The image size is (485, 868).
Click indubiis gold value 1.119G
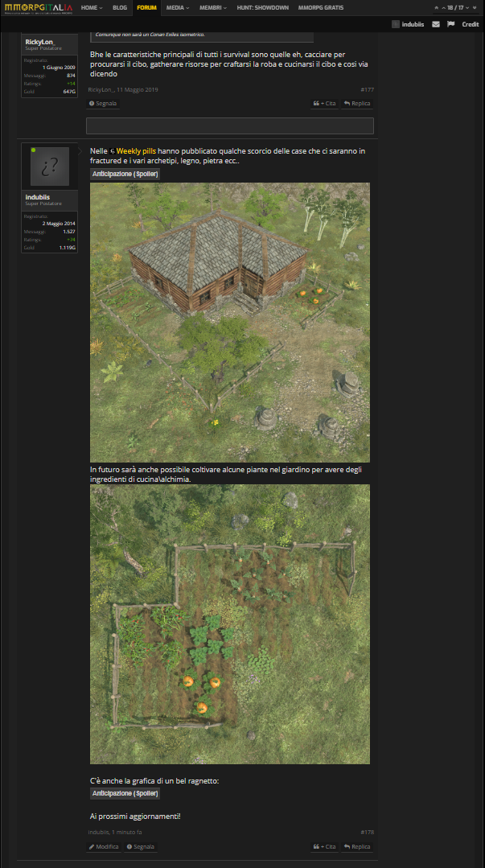(x=68, y=248)
